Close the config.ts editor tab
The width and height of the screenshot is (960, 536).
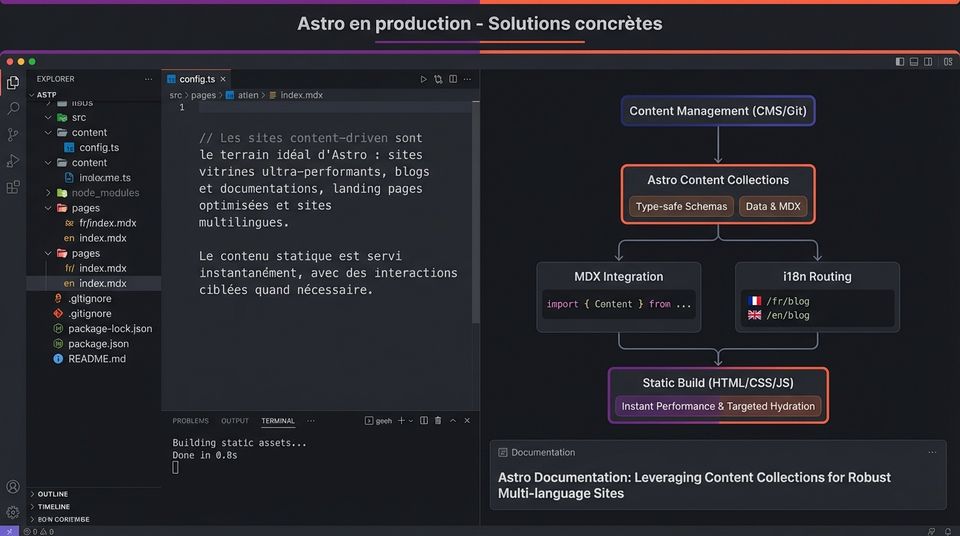[223, 79]
